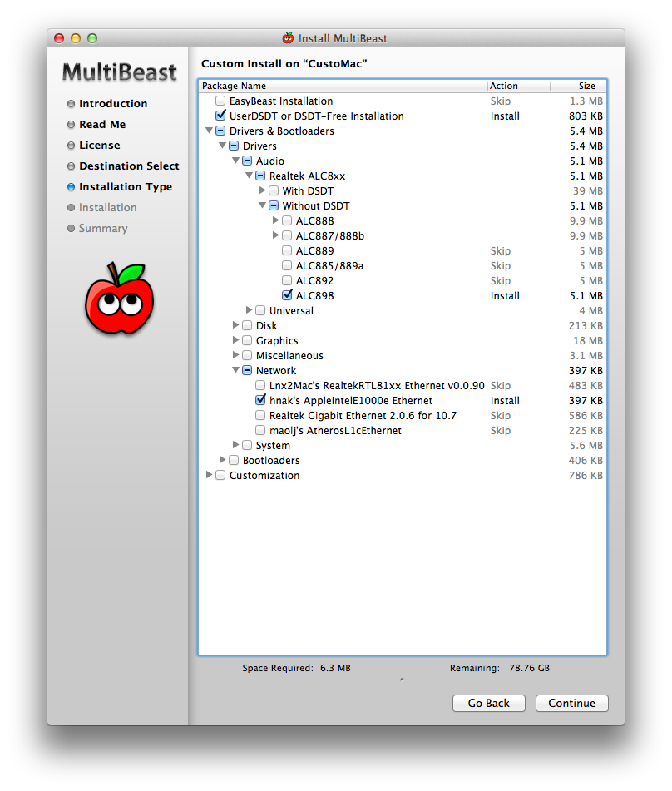Click the 803 KB size value
Screen dimensions: 672x791
coord(586,116)
